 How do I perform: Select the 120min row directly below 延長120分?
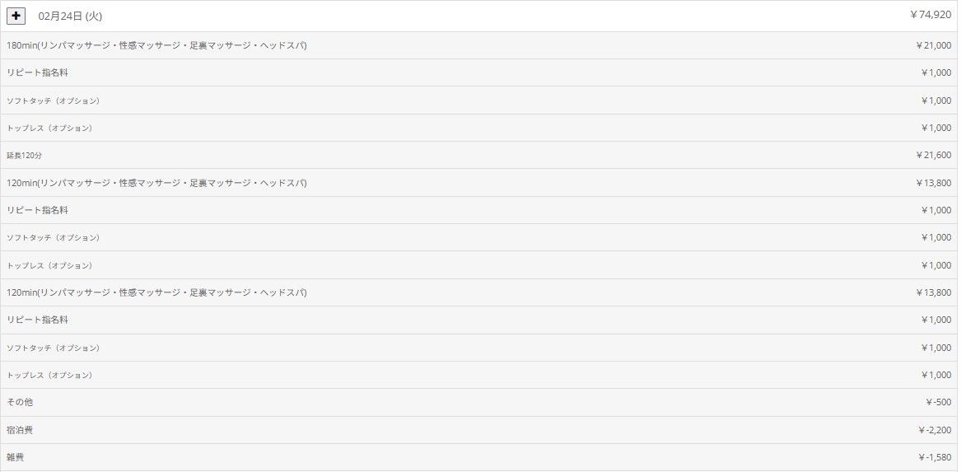(x=156, y=183)
